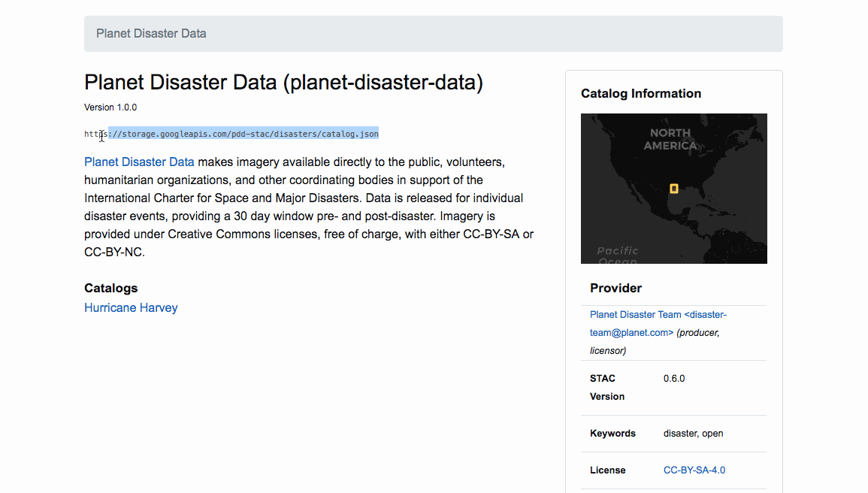Click the Planet Disaster Team provider link
Image resolution: width=868 pixels, height=493 pixels.
(658, 324)
